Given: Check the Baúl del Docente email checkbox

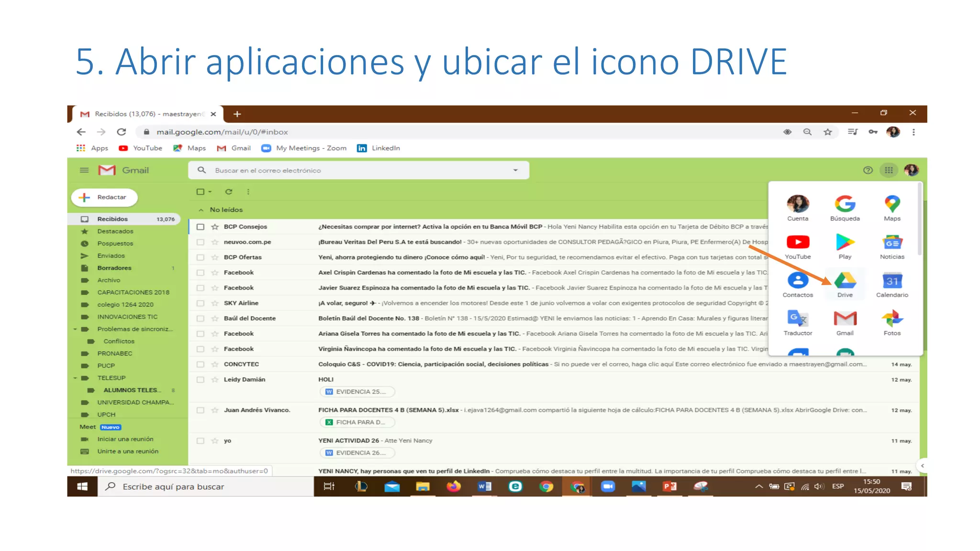Looking at the screenshot, I should [x=200, y=319].
